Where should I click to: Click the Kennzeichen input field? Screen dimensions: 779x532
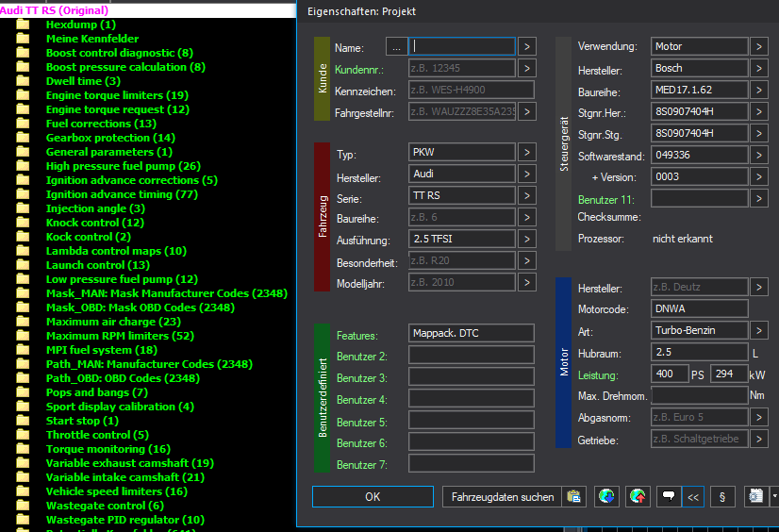471,90
